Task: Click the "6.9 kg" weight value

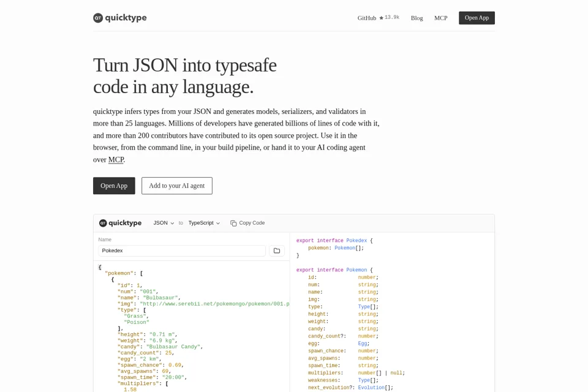Action: pos(162,341)
